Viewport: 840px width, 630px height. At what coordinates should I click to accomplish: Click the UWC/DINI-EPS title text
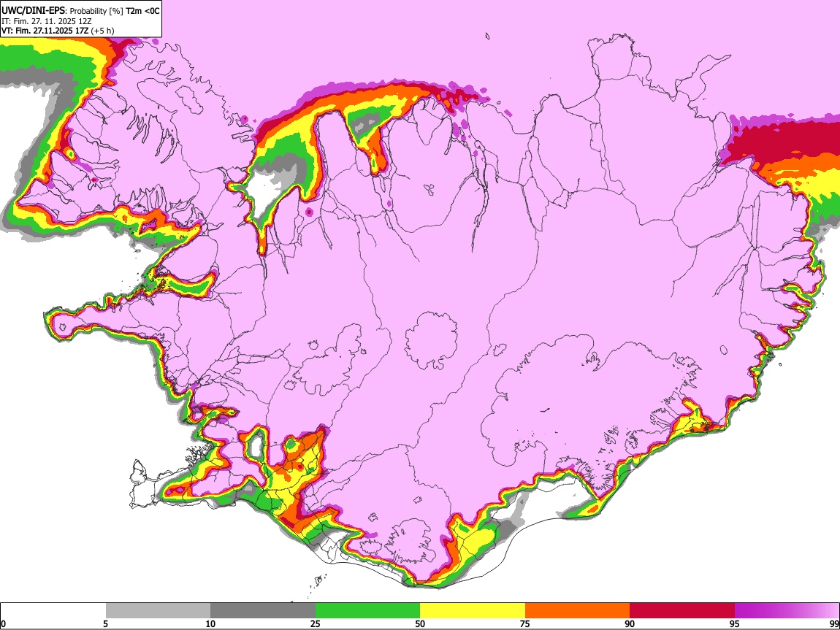point(33,11)
